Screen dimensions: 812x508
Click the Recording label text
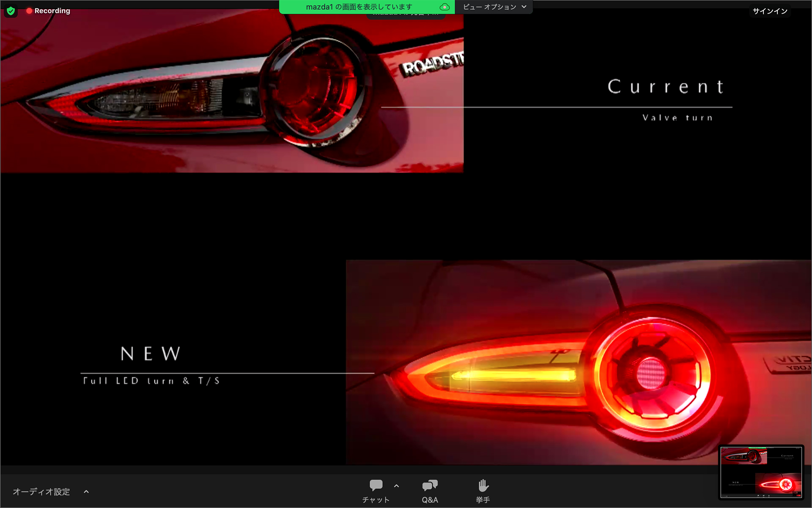point(52,11)
